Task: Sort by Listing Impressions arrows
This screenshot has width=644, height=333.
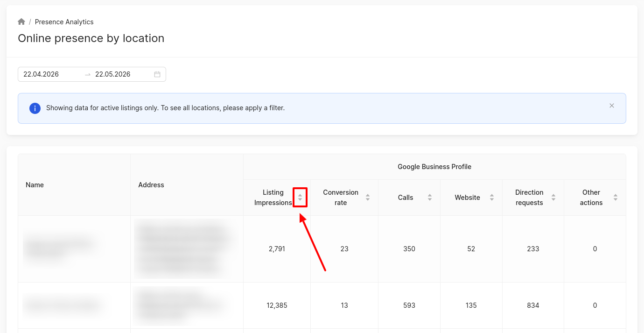Action: [x=300, y=198]
